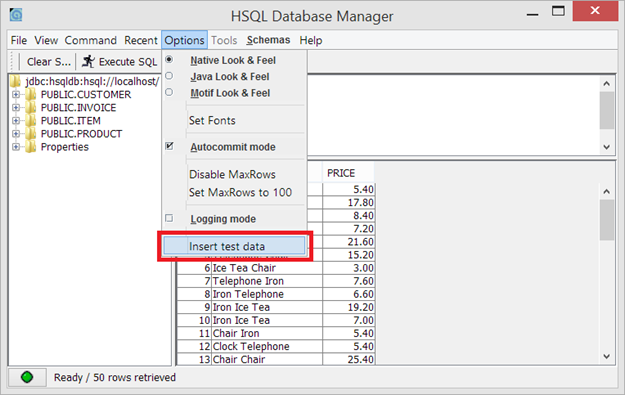Open the Command menu

coord(90,40)
